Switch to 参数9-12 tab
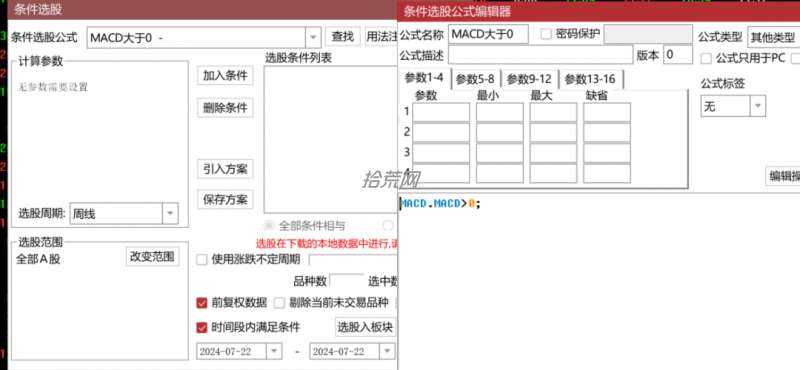 coord(529,80)
